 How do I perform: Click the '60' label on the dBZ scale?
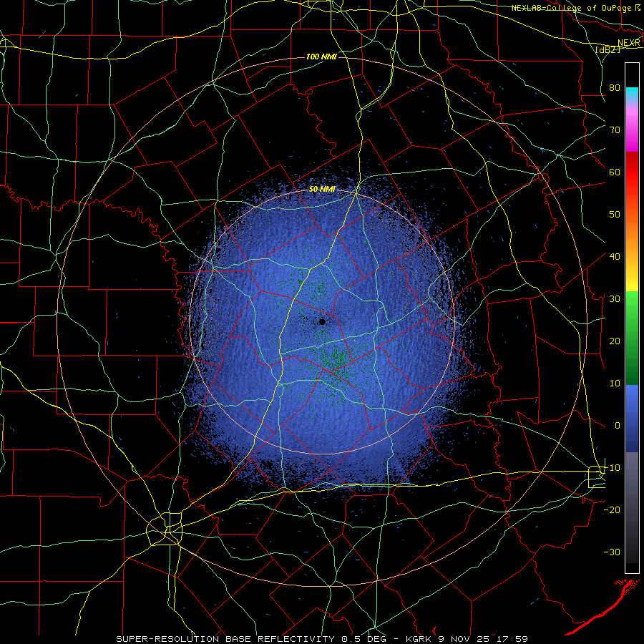[615, 172]
